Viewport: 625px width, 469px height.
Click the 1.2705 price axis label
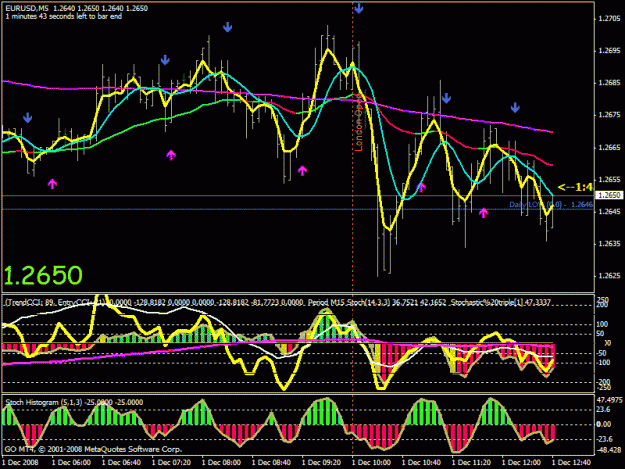click(x=609, y=18)
